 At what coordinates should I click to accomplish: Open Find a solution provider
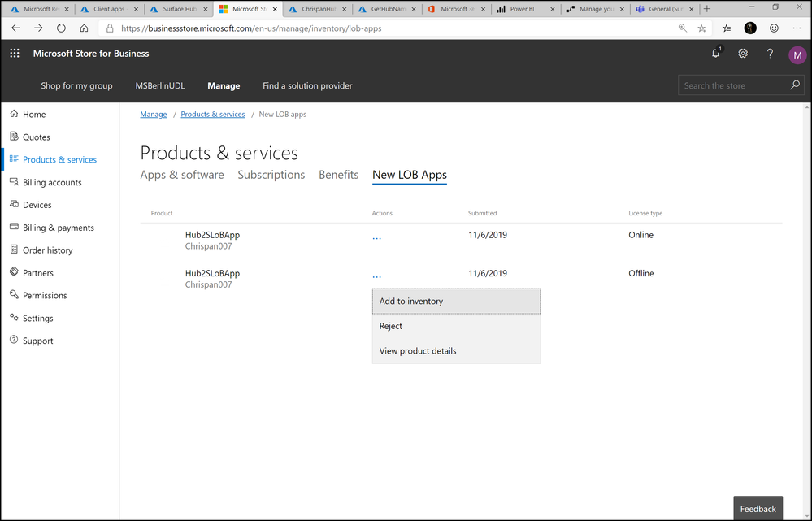pos(307,85)
